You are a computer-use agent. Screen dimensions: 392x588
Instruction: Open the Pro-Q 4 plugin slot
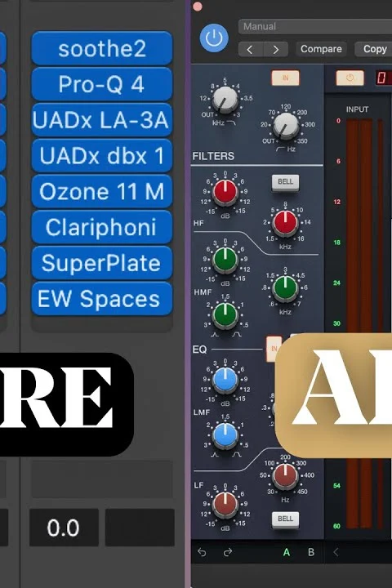tap(101, 84)
